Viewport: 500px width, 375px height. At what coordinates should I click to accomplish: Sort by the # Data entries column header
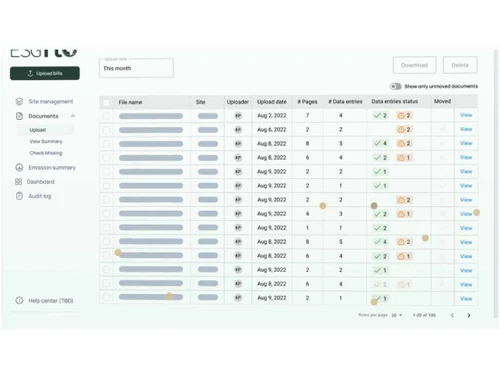pyautogui.click(x=345, y=102)
